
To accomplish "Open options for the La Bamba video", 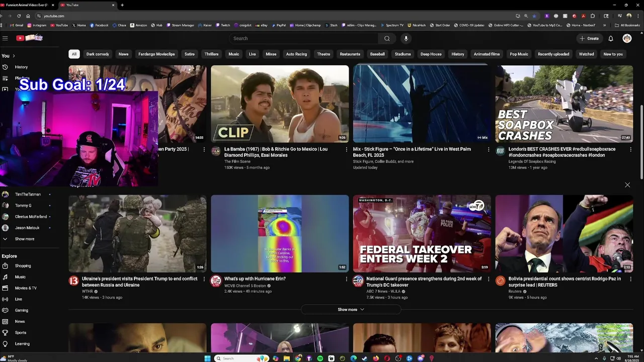I will (346, 149).
